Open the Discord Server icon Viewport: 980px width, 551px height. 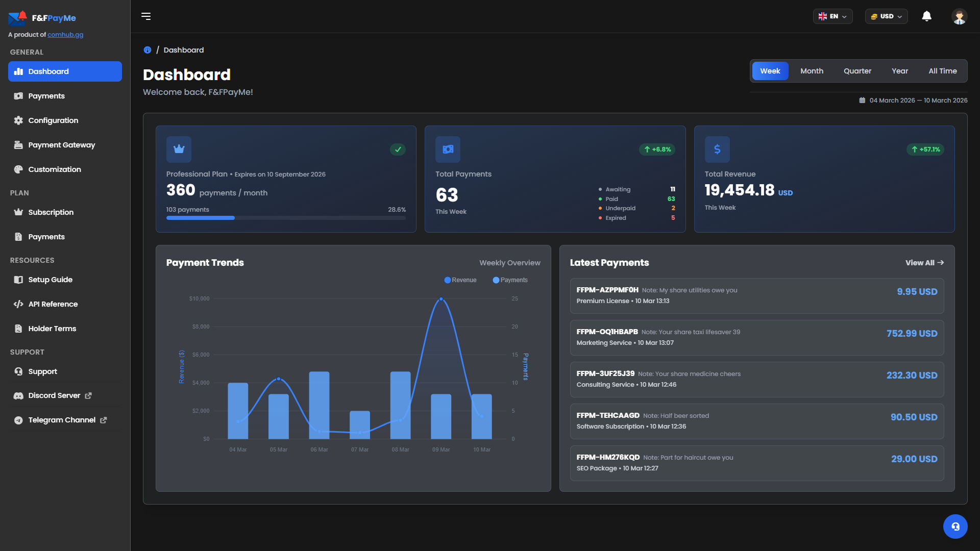click(18, 395)
